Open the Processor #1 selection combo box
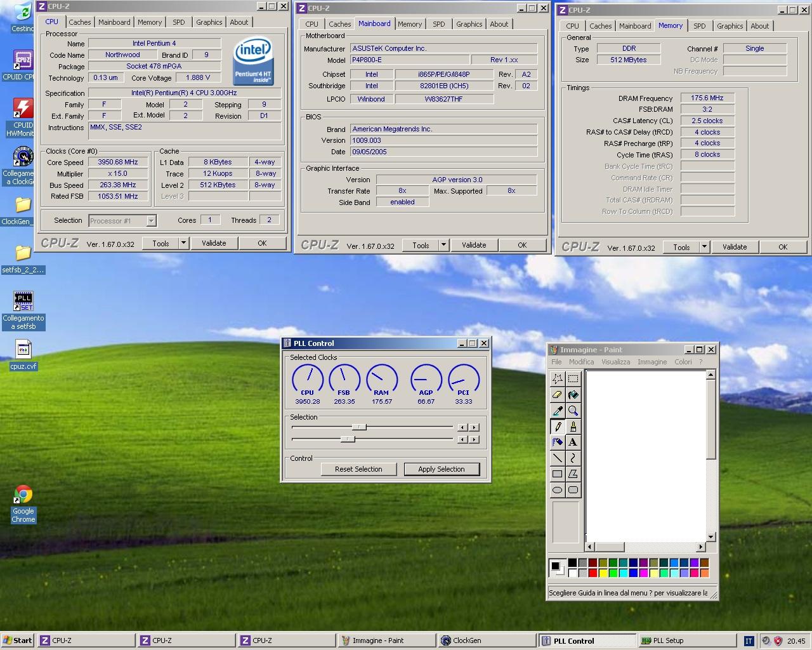 click(x=122, y=221)
